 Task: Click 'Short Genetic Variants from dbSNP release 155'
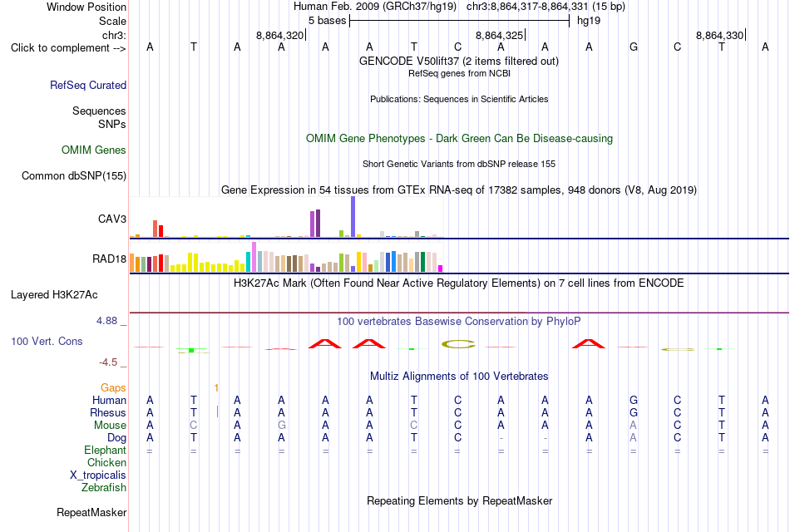pyautogui.click(x=459, y=164)
